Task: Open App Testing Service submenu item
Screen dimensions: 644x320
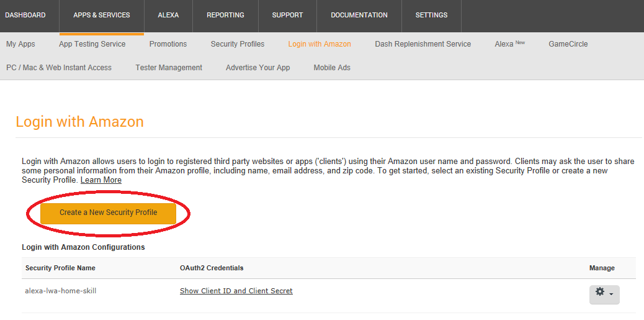Action: (x=92, y=44)
